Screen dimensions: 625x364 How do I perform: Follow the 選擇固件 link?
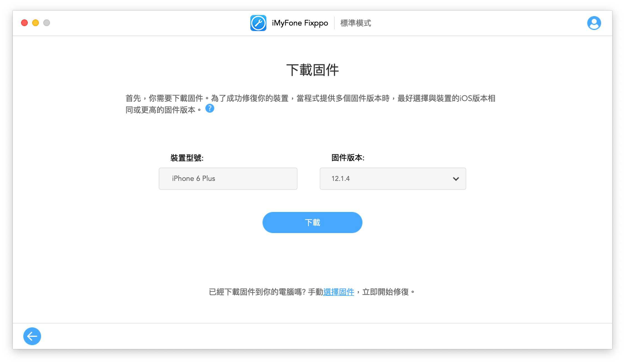(339, 292)
